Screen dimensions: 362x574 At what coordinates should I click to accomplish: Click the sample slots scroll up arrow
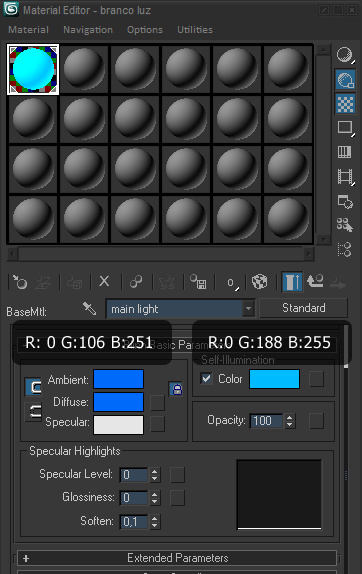pos(323,49)
